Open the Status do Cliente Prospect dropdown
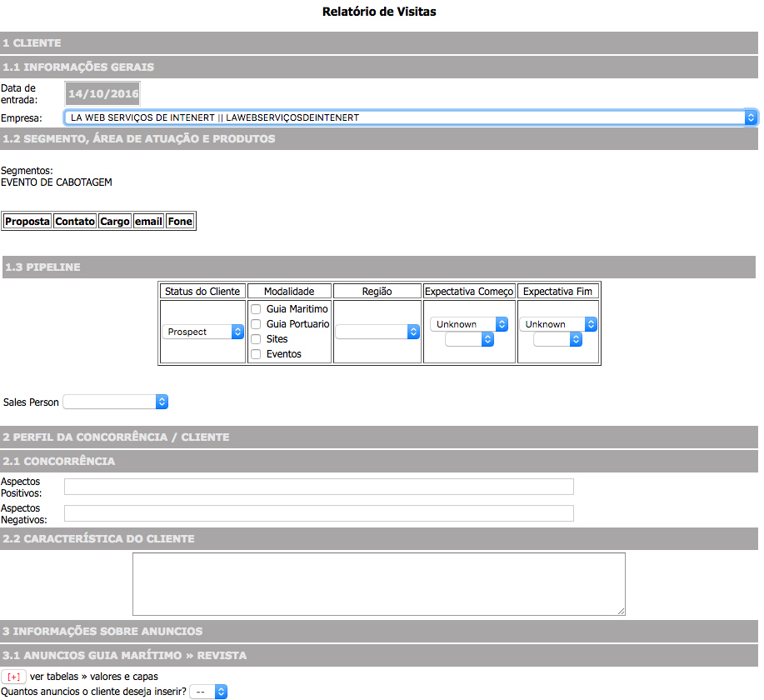This screenshot has height=700, width=764. (202, 332)
